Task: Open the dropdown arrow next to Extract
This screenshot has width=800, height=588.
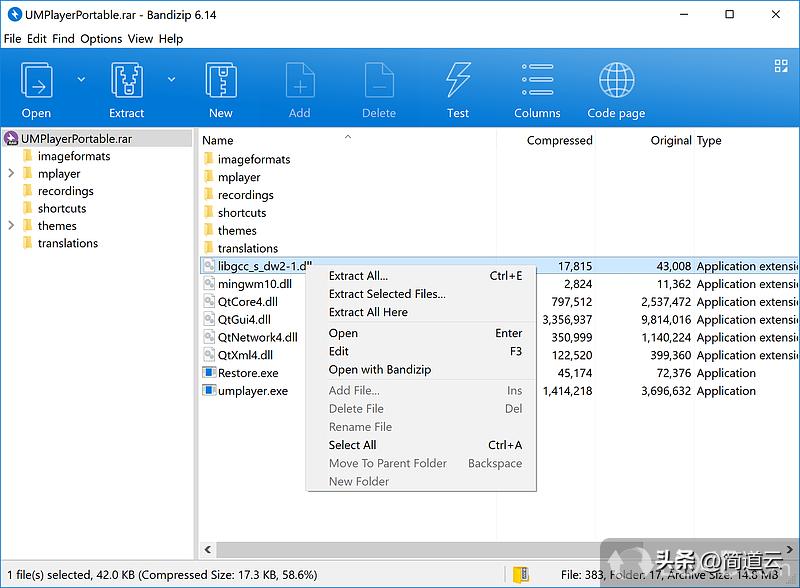Action: pos(172,80)
